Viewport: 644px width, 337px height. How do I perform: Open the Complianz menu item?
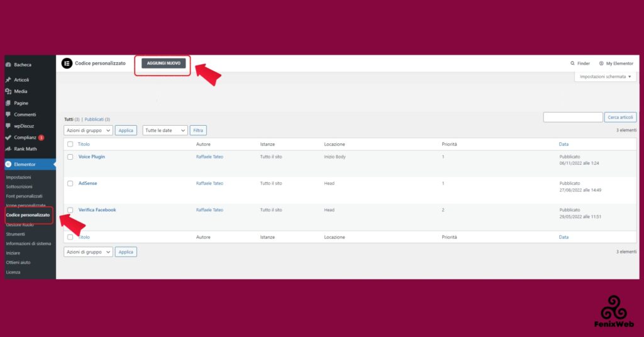coord(25,137)
